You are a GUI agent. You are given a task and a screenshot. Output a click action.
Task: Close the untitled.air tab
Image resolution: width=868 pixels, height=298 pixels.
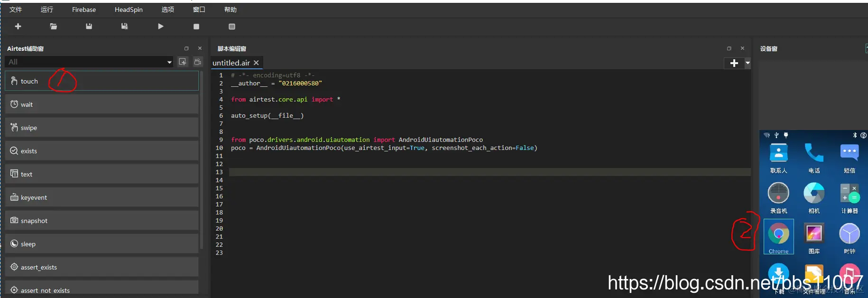(x=256, y=63)
